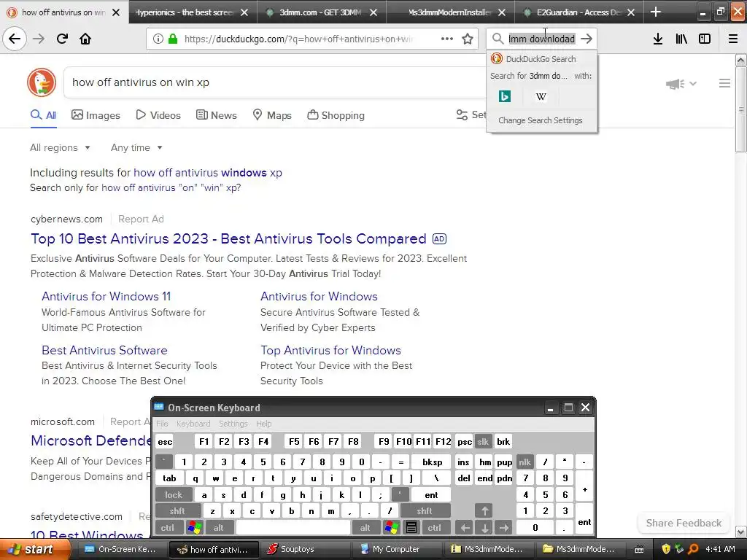Viewport: 747px width, 560px height.
Task: Open page actions three-dot menu
Action: pos(447,39)
